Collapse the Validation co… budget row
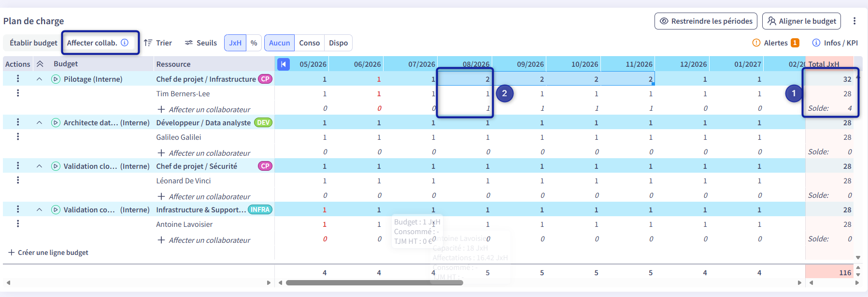 point(39,209)
